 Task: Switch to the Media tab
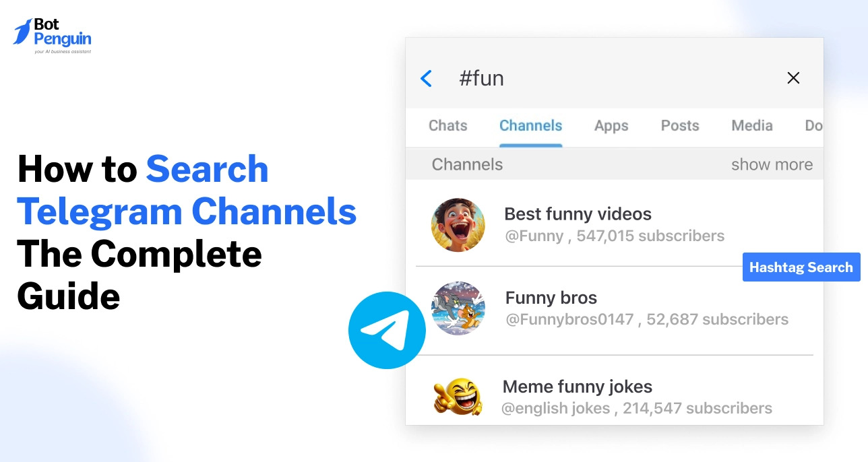tap(751, 126)
